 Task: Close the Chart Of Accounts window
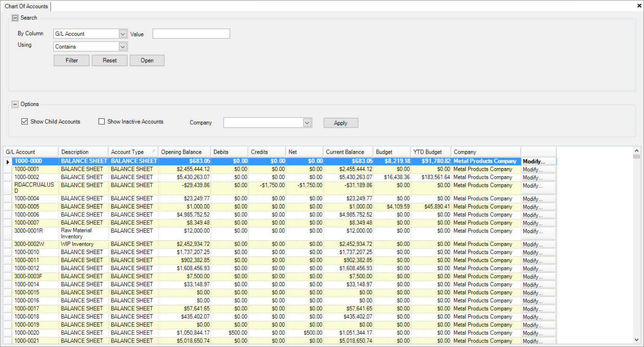coord(639,5)
